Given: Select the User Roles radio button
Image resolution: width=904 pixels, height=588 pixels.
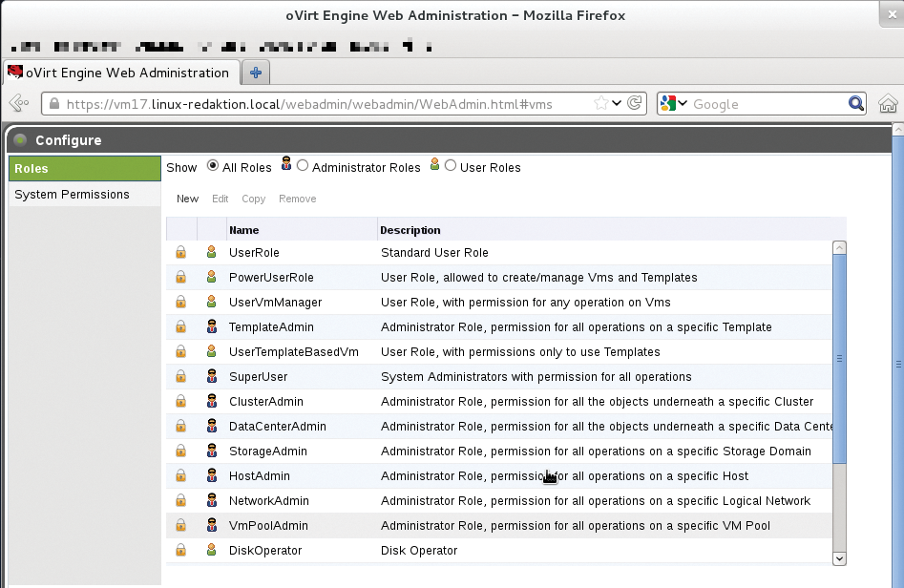Looking at the screenshot, I should click(450, 166).
